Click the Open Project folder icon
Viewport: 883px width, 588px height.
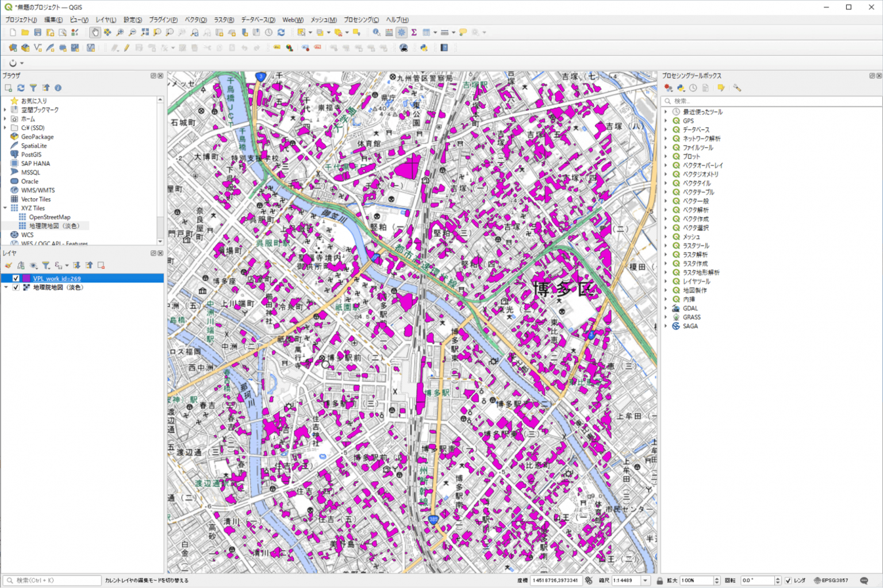[x=25, y=33]
